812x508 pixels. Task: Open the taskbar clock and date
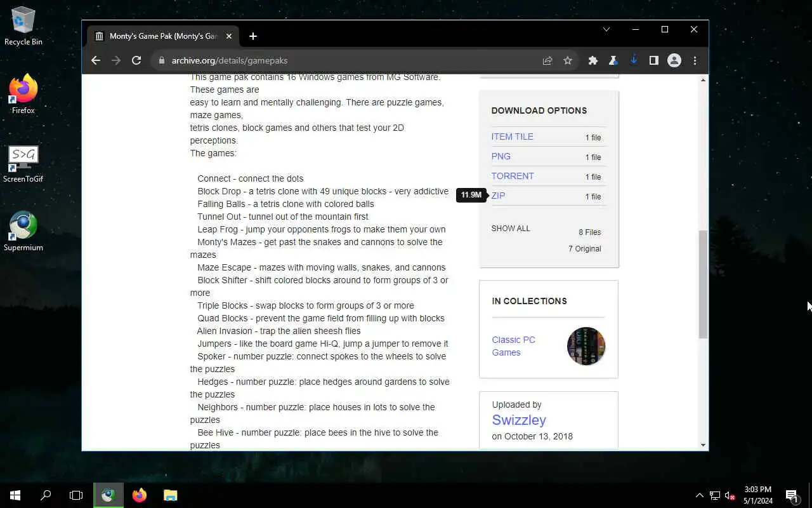point(758,495)
